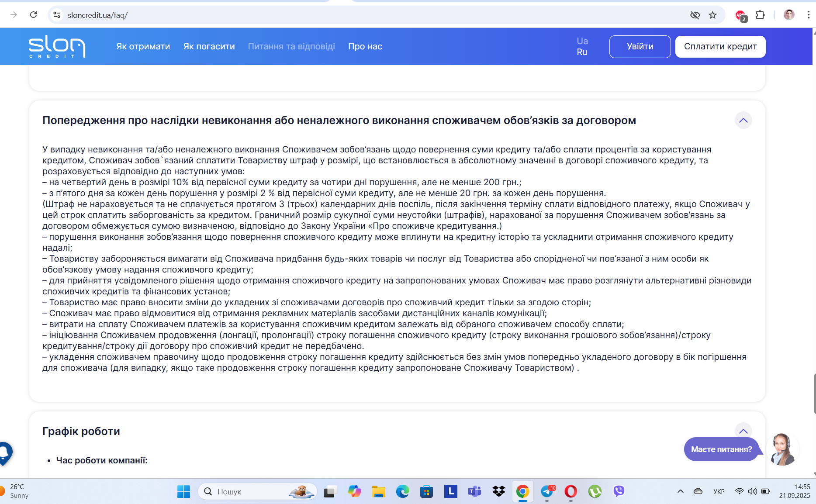
Task: Launch Copilot from taskbar
Action: point(355,491)
